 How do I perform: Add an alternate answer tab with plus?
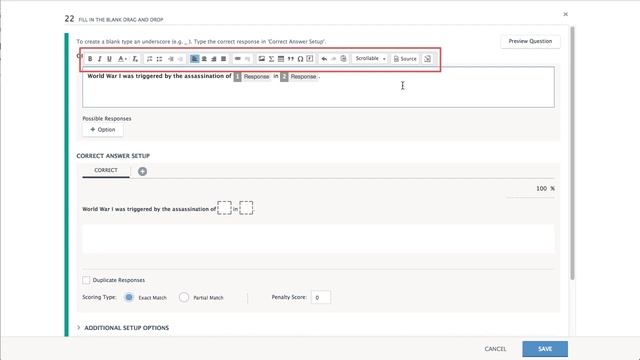click(x=142, y=171)
